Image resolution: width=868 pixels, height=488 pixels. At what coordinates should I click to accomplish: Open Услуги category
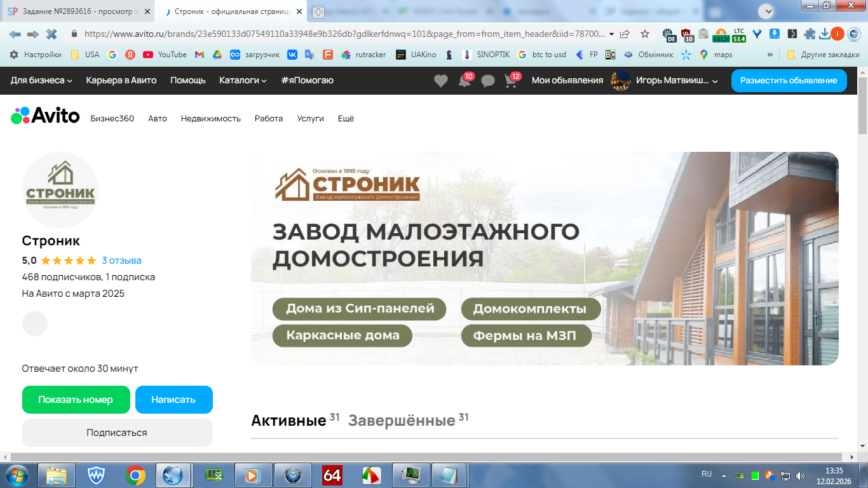[311, 118]
